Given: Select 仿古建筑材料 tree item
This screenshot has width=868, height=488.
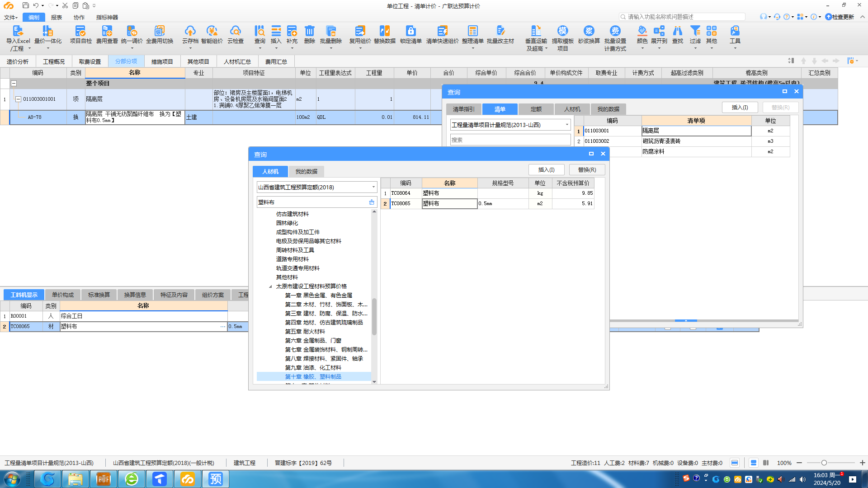Looking at the screenshot, I should [292, 214].
